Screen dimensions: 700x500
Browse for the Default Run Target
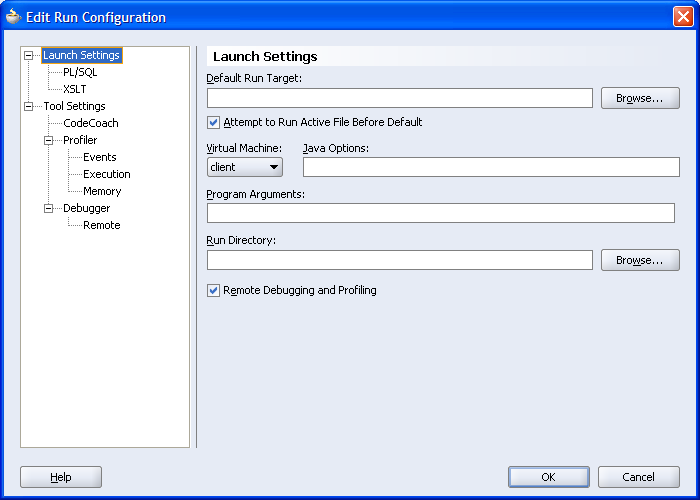coord(640,98)
